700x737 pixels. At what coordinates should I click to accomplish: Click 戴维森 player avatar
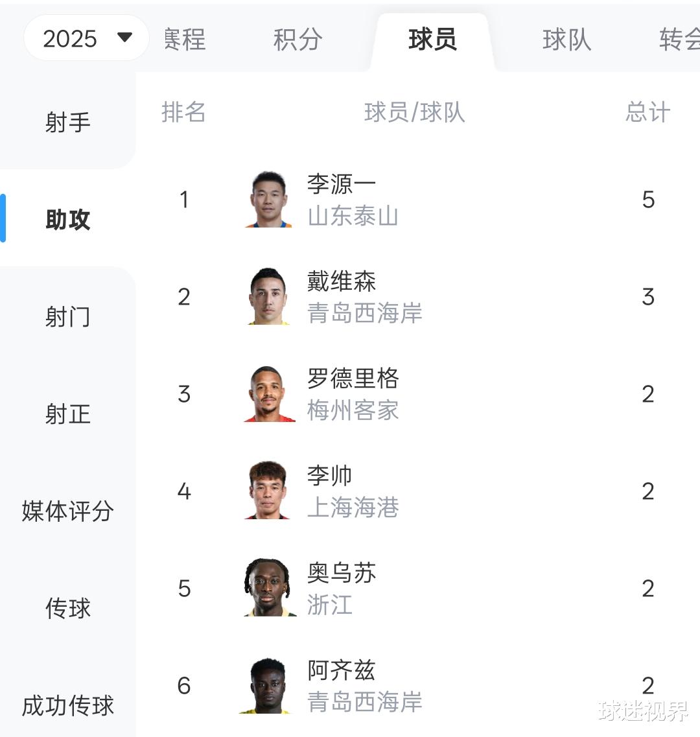pyautogui.click(x=268, y=297)
